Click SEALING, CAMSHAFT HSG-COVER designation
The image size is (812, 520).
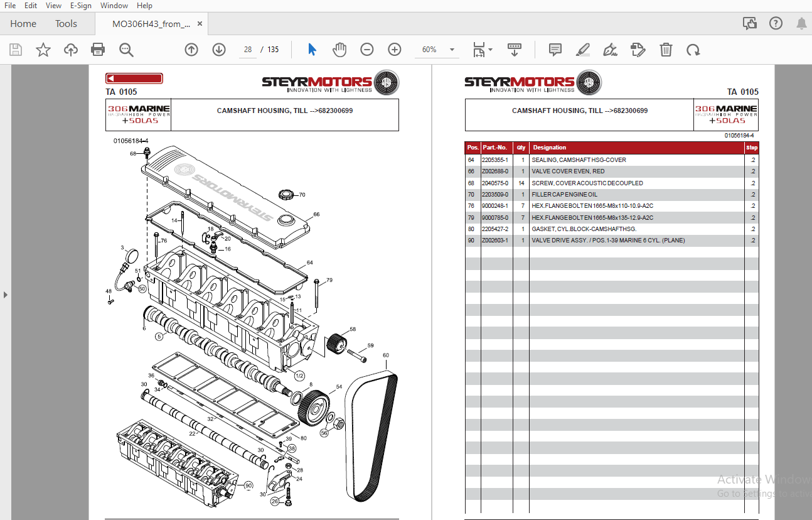coord(579,160)
